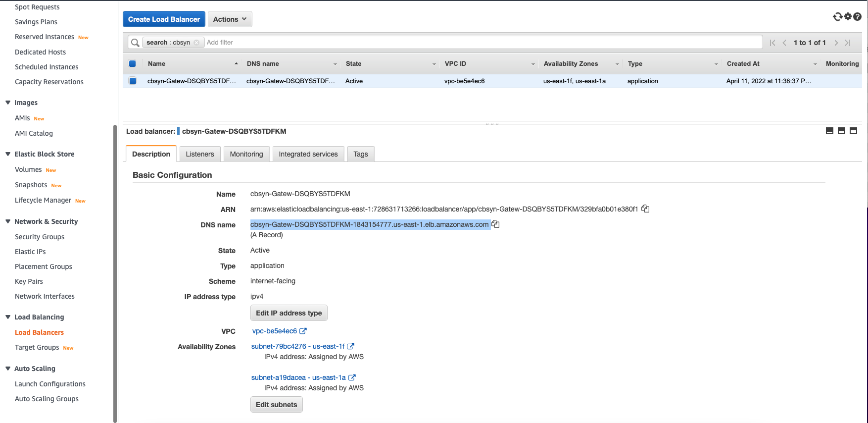The width and height of the screenshot is (868, 423).
Task: Open external link icon beside vpc-be5e4ec6
Action: click(303, 331)
